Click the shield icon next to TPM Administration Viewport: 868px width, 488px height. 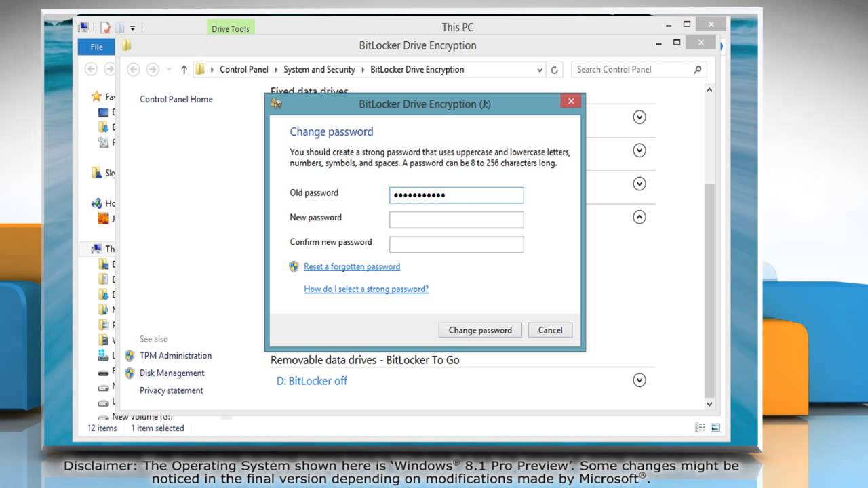pyautogui.click(x=130, y=355)
